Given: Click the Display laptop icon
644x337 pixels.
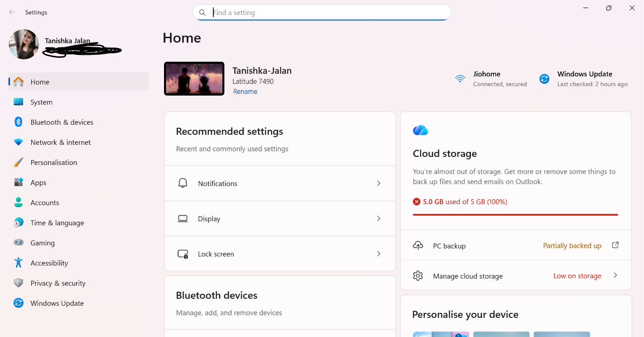Looking at the screenshot, I should 183,218.
